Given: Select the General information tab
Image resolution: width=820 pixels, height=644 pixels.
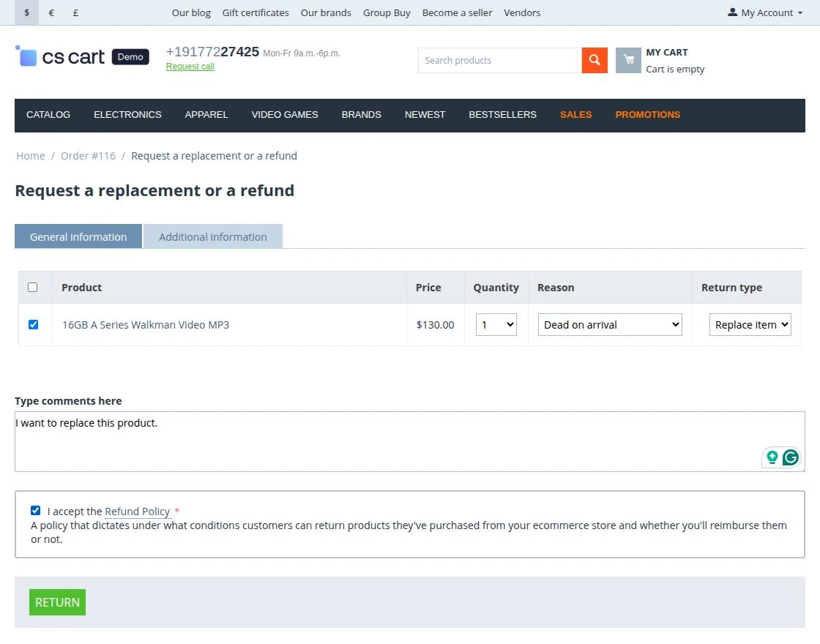Looking at the screenshot, I should pos(78,237).
